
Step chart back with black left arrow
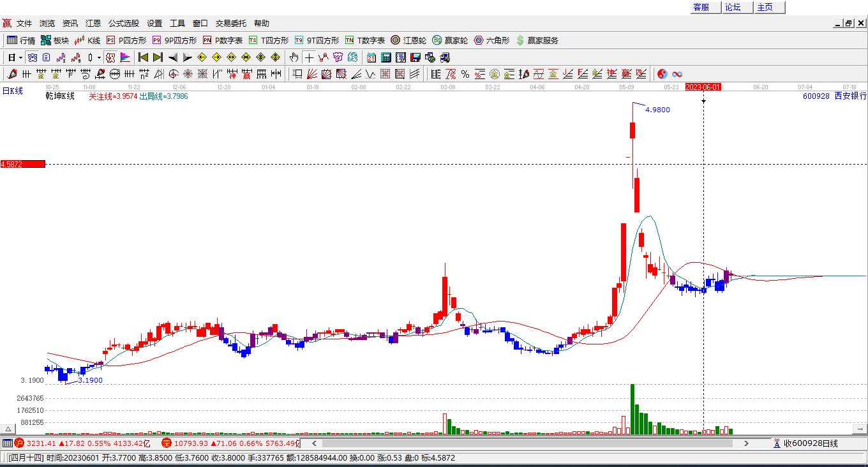pos(173,57)
